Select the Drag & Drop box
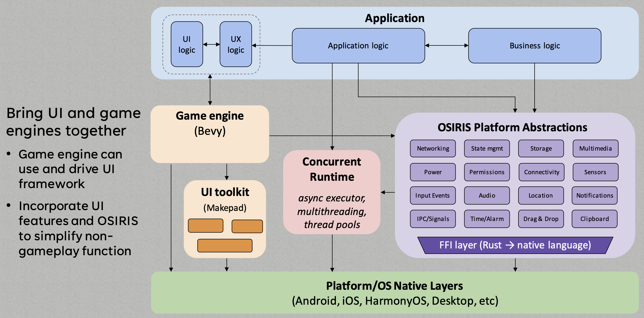 click(x=541, y=219)
